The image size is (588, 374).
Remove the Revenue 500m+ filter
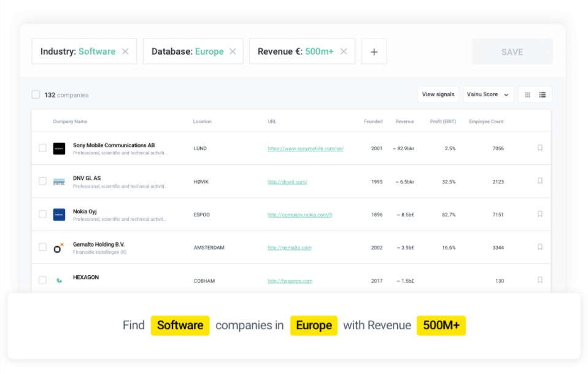point(344,52)
